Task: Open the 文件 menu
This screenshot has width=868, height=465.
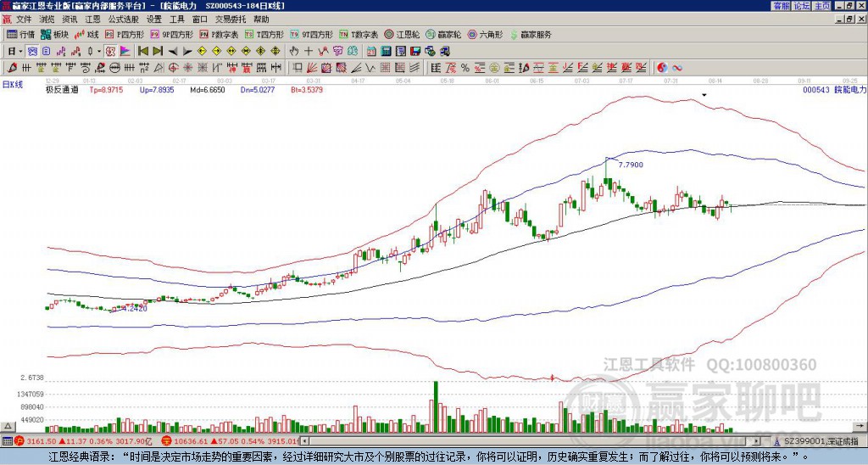Action: pos(24,20)
